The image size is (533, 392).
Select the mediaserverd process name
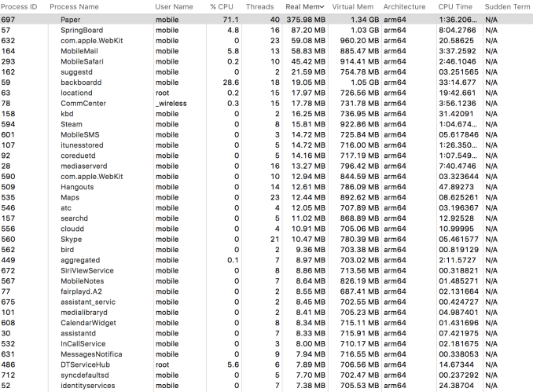pyautogui.click(x=83, y=166)
